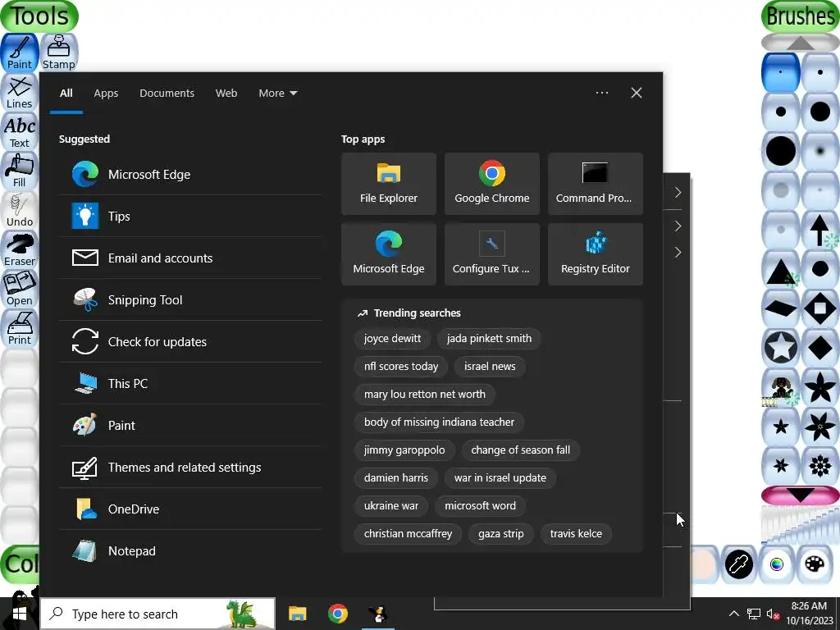This screenshot has height=630, width=840.
Task: Click the color picker eyedropper
Action: [x=739, y=564]
